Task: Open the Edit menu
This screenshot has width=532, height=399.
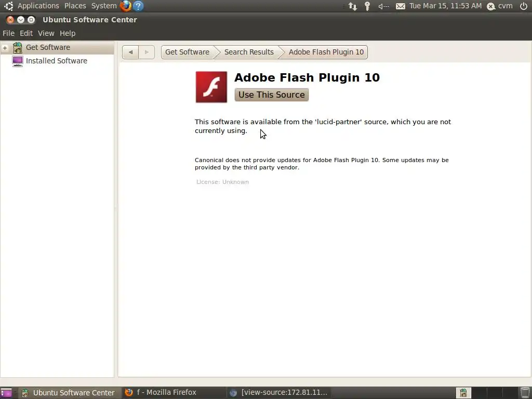Action: 26,33
